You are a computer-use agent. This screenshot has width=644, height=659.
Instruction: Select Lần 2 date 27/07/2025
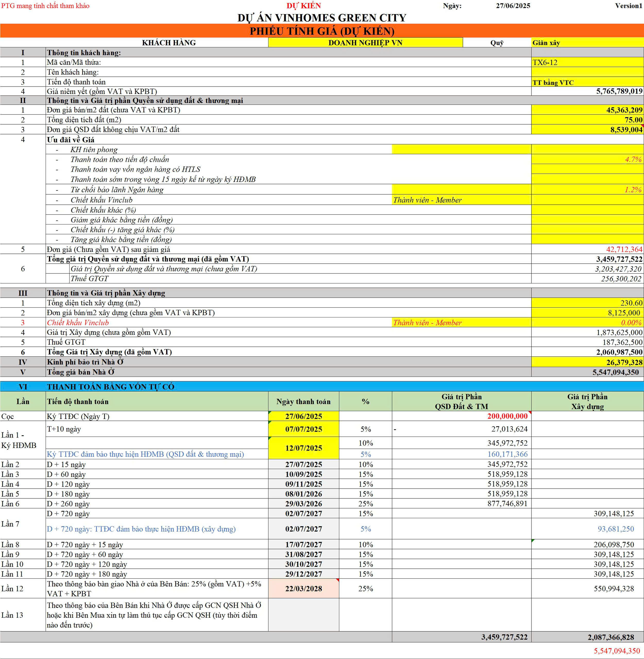pyautogui.click(x=304, y=464)
